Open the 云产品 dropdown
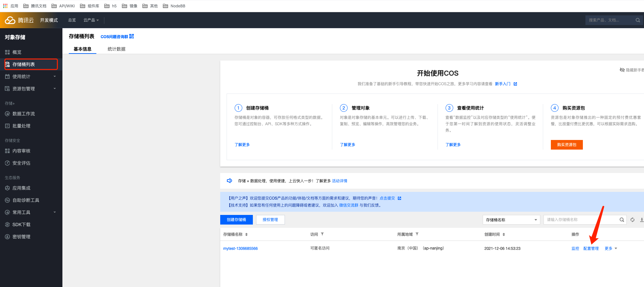 [91, 20]
